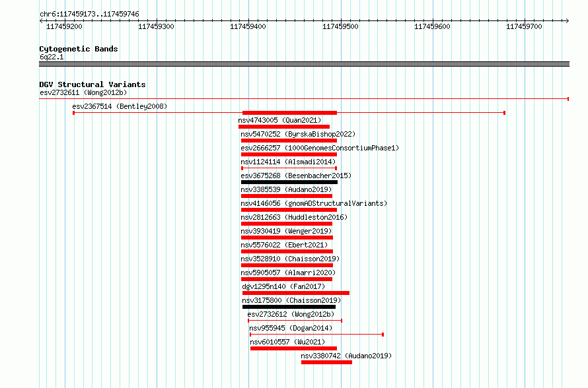Select the red bar under esv2666257
588x388 pixels.
[289, 154]
